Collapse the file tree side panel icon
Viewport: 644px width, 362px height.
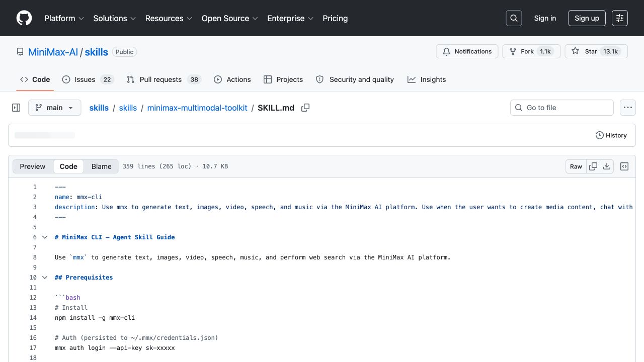point(16,108)
